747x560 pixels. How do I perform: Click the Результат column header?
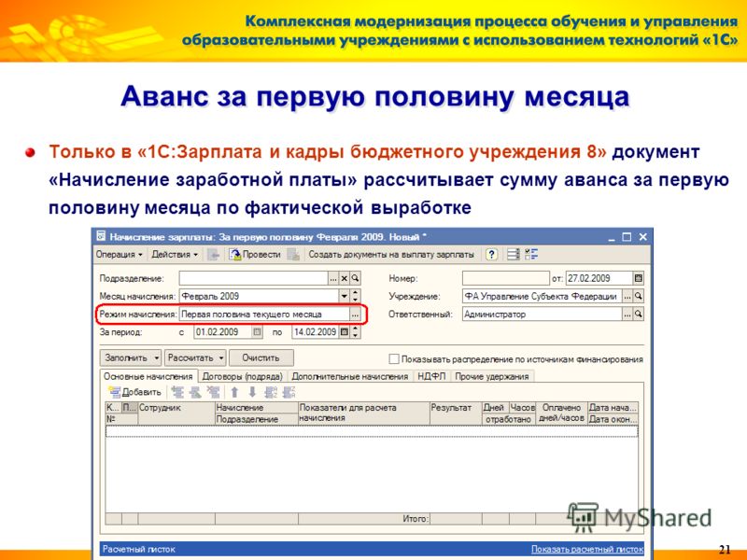(456, 413)
